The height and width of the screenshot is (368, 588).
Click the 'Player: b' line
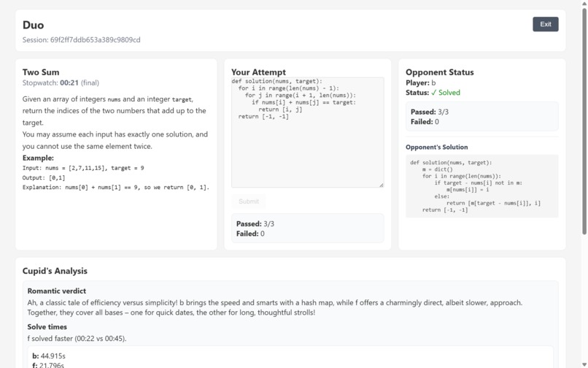[x=420, y=83]
